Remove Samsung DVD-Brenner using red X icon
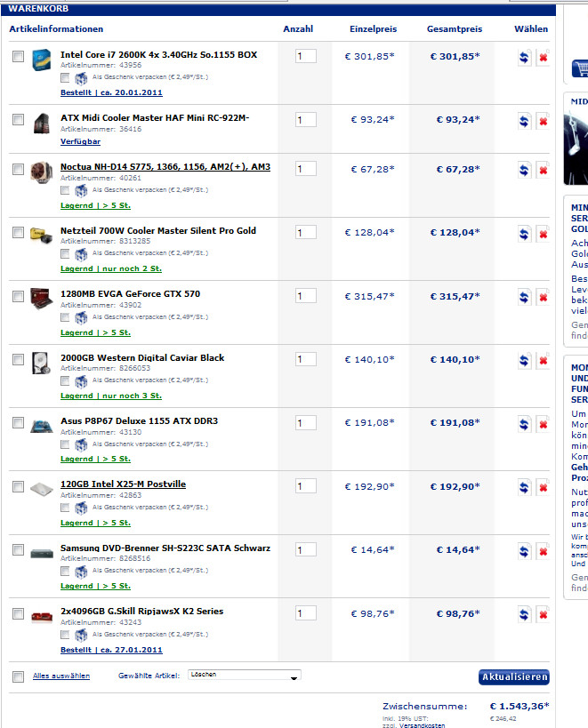The image size is (588, 728). (x=543, y=551)
